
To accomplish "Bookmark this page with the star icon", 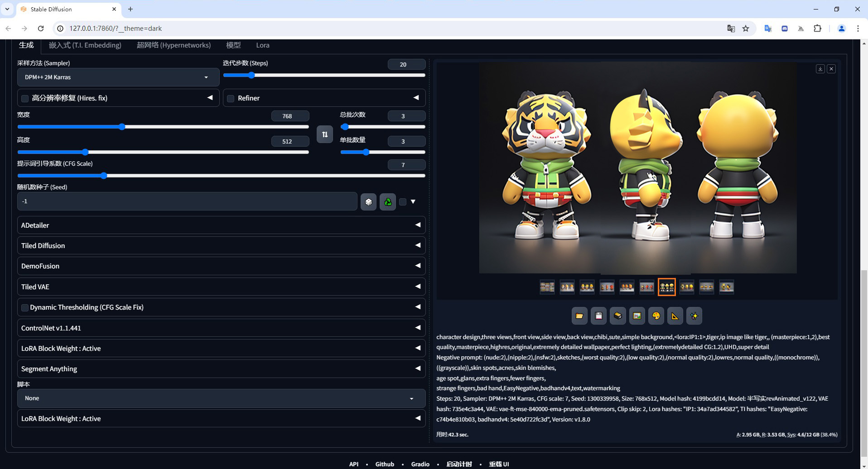I will click(746, 29).
